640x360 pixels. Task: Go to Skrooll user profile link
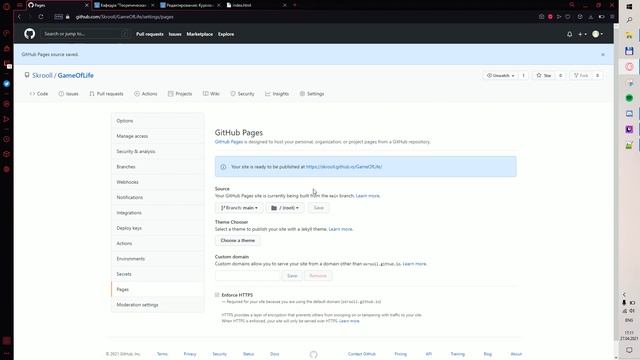coord(42,76)
